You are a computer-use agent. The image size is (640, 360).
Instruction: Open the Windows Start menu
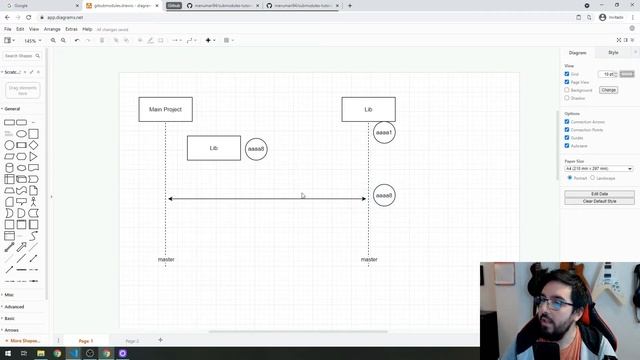pos(8,353)
